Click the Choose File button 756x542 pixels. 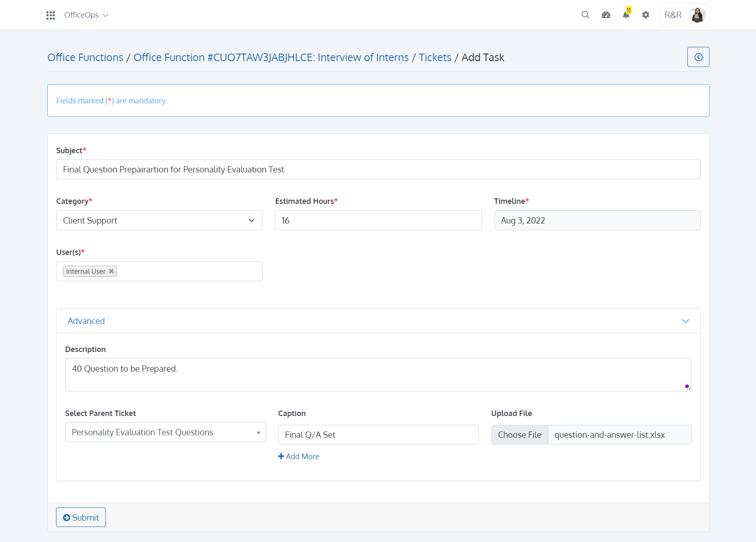(x=519, y=435)
